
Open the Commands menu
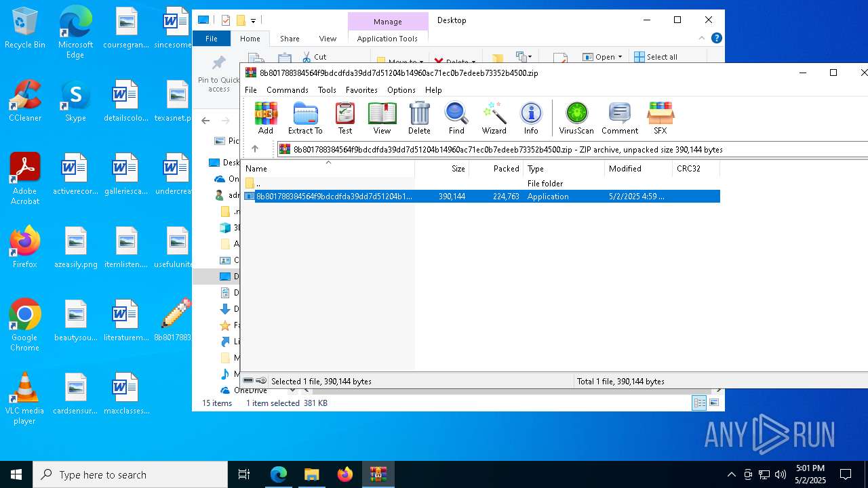pos(288,89)
